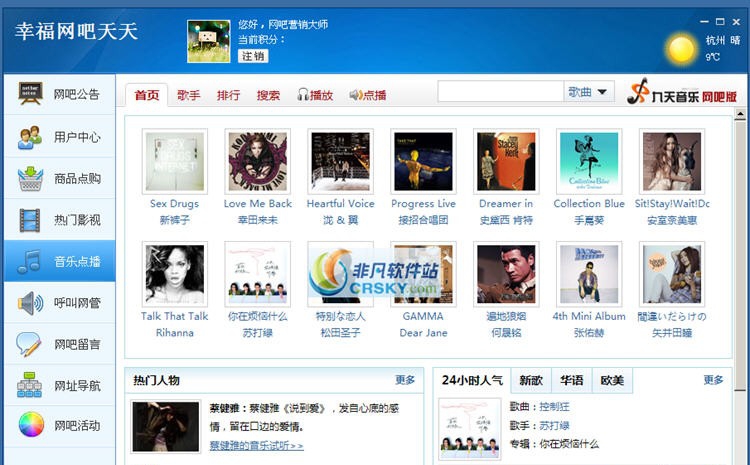Image resolution: width=750 pixels, height=465 pixels.
Task: Click the 九天音乐 网吧版 logo
Action: (682, 92)
